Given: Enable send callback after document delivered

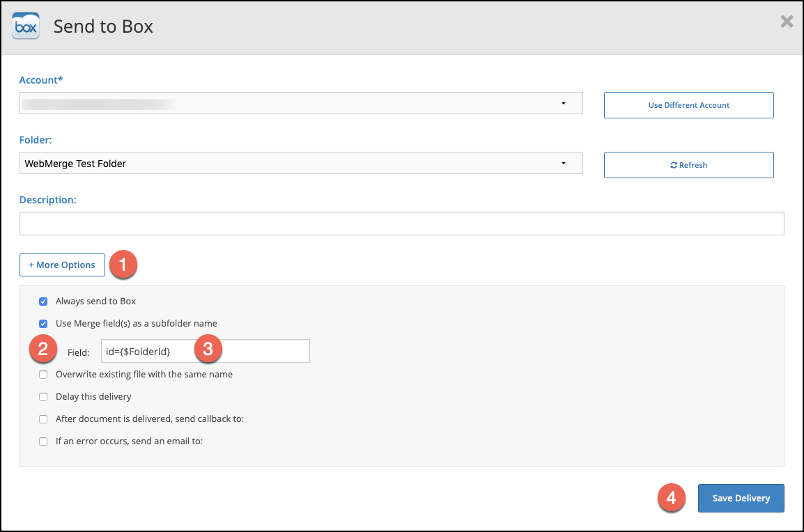Looking at the screenshot, I should pos(43,419).
